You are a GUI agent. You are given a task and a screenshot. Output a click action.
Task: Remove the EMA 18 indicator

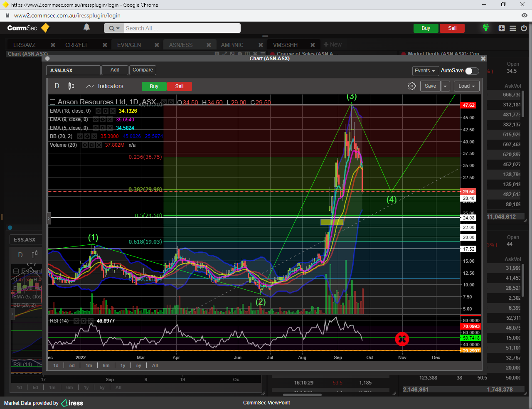point(113,111)
